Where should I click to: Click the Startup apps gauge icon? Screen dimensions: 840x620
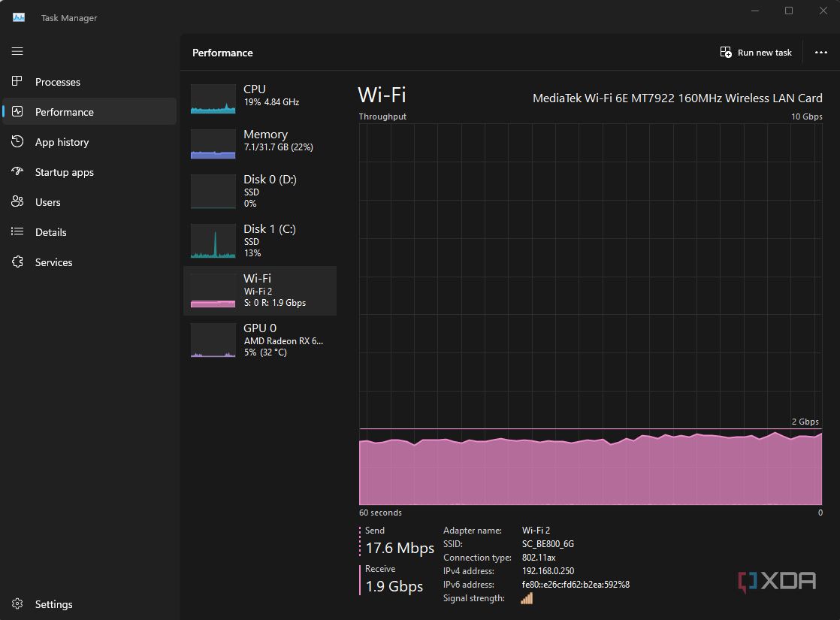17,171
